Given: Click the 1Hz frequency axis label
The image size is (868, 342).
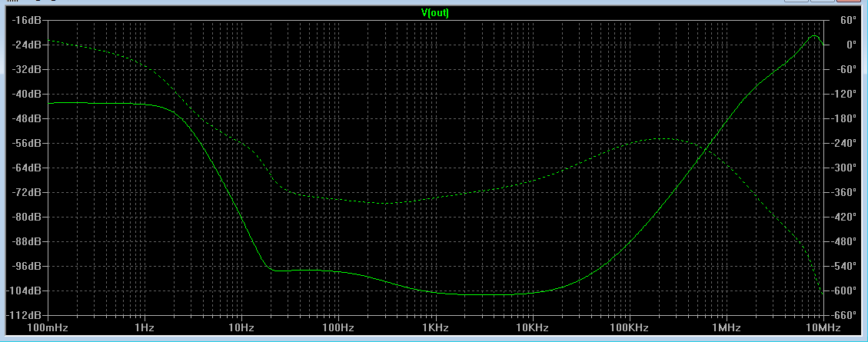Looking at the screenshot, I should point(145,328).
